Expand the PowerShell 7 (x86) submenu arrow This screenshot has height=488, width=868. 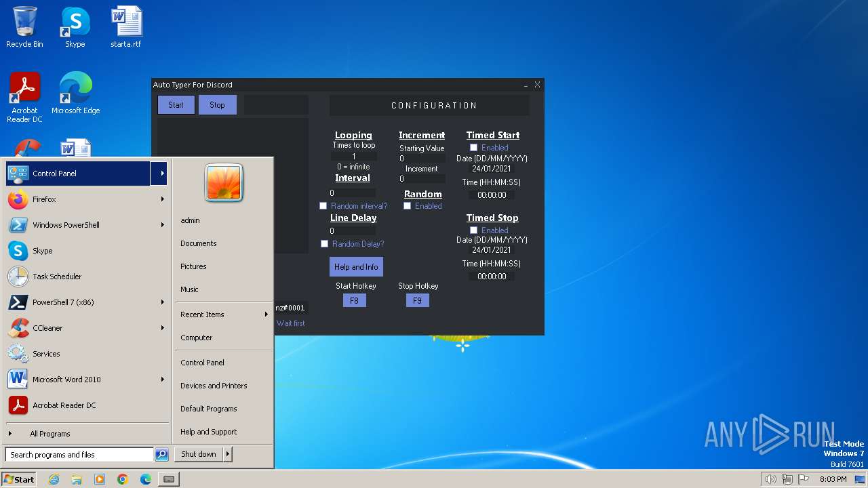(x=162, y=302)
